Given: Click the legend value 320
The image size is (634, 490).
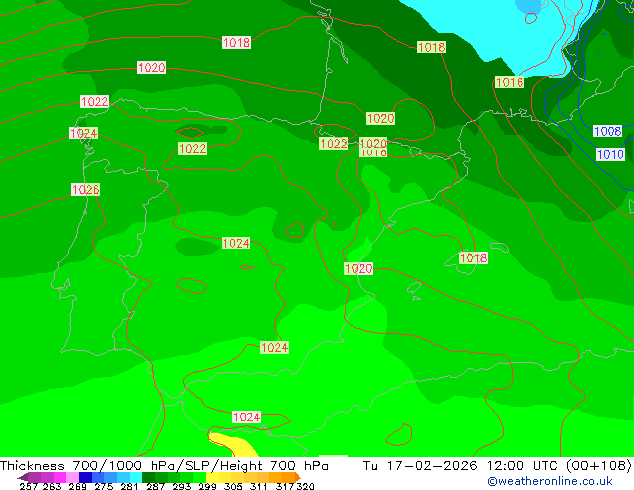Looking at the screenshot, I should click(305, 486).
